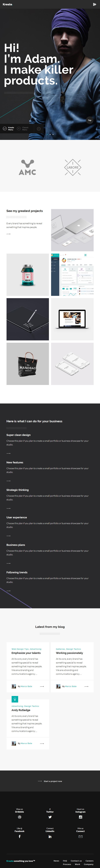Viewport: 100px width, 868px height.
Task: Click the arrow under Super clean design
Action: click(8, 454)
